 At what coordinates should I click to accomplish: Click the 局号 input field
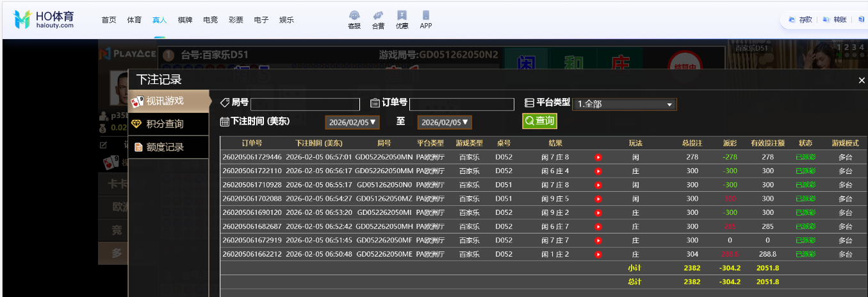point(305,105)
